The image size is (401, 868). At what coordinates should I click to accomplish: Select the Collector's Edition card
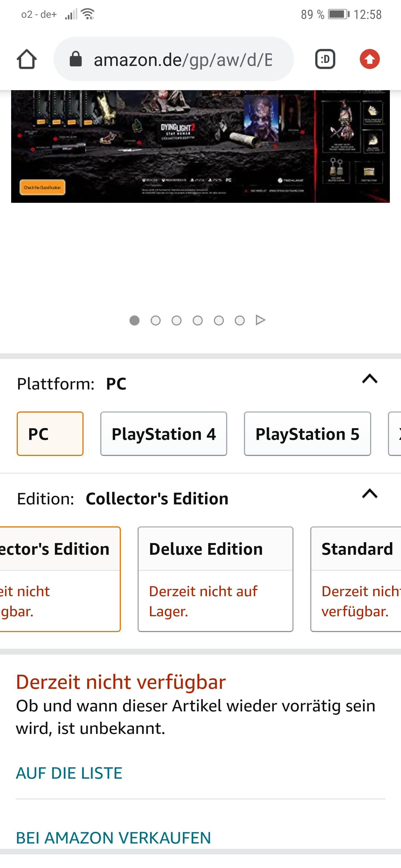pos(60,579)
